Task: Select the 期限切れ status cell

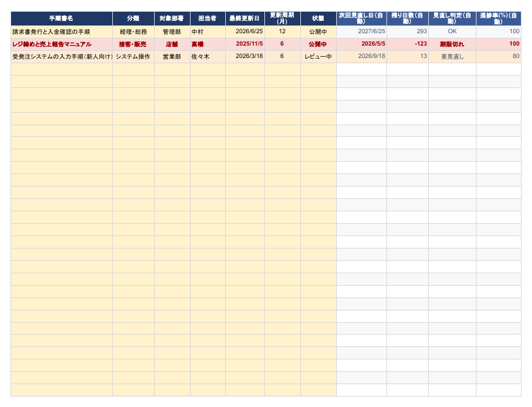Action: pos(452,44)
